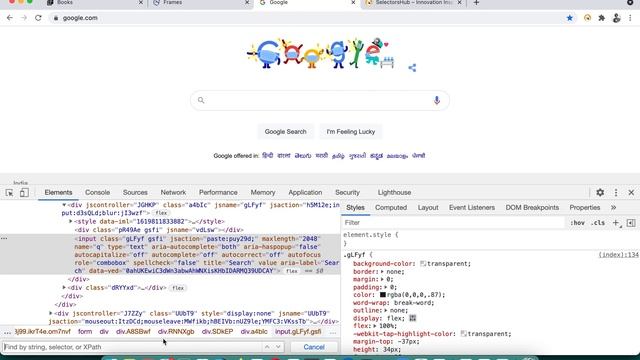Click the I'm Feeling Lucky button

pyautogui.click(x=351, y=131)
